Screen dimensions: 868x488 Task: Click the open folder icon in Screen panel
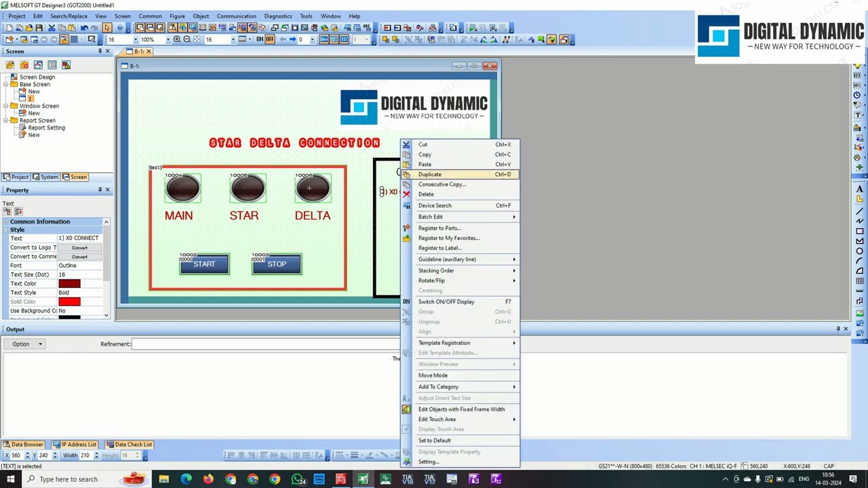10,65
